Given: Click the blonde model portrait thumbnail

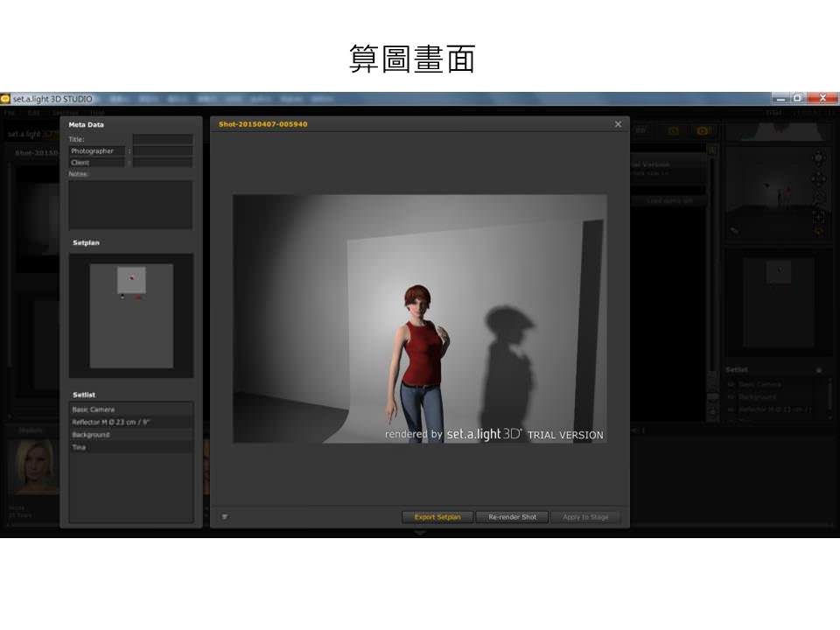Looking at the screenshot, I should coord(34,468).
